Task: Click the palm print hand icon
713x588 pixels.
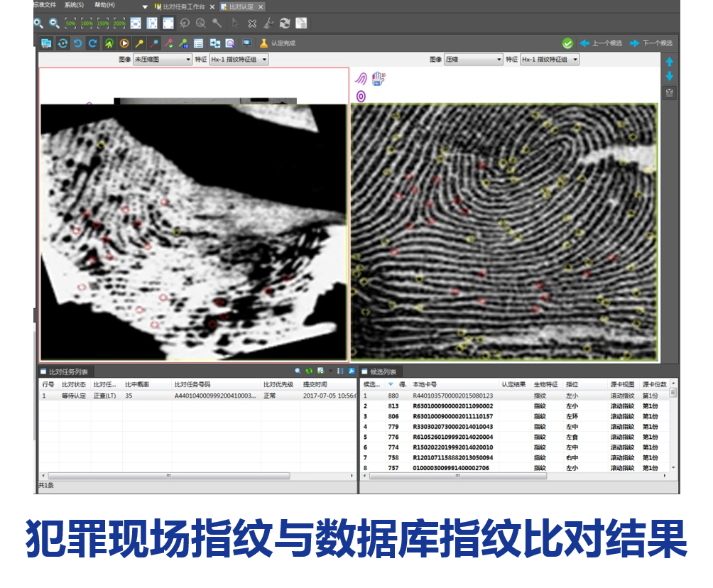Action: pos(378,79)
